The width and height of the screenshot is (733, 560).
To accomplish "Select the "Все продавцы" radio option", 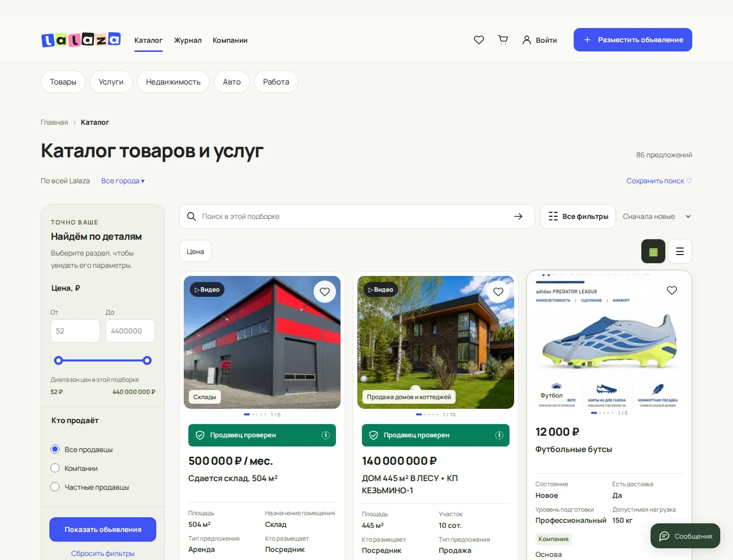I will point(55,449).
